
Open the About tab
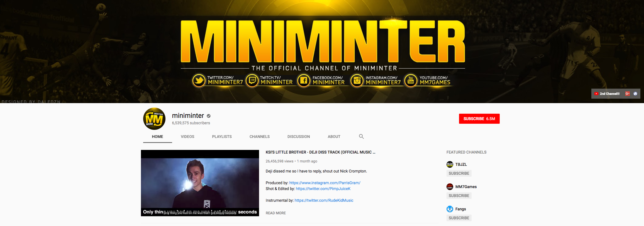(x=334, y=137)
